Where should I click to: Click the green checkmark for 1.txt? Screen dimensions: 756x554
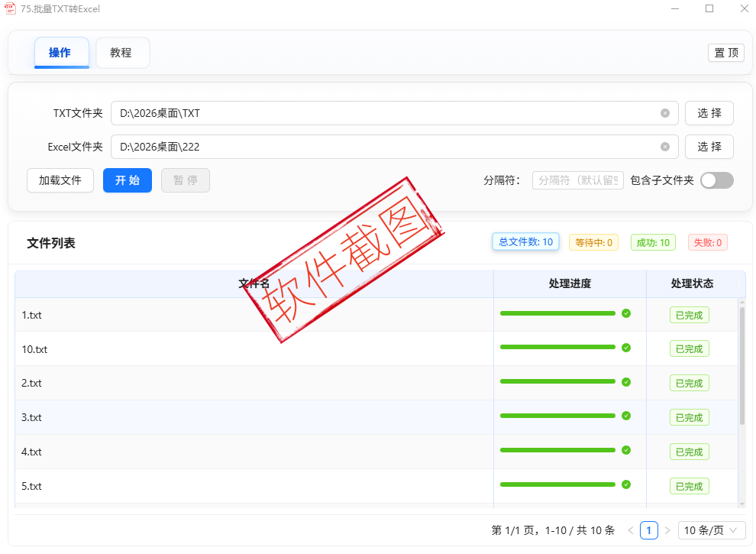(626, 313)
